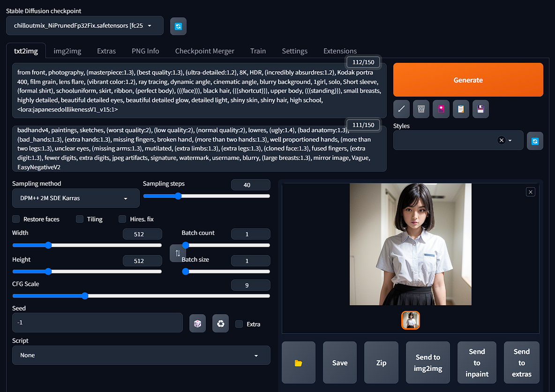Open the Extensions tab
The image size is (555, 392).
[340, 51]
